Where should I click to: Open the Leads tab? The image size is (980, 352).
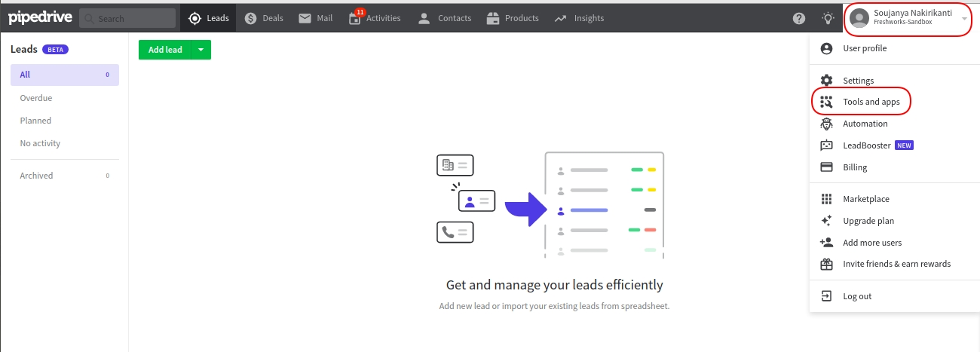point(208,18)
